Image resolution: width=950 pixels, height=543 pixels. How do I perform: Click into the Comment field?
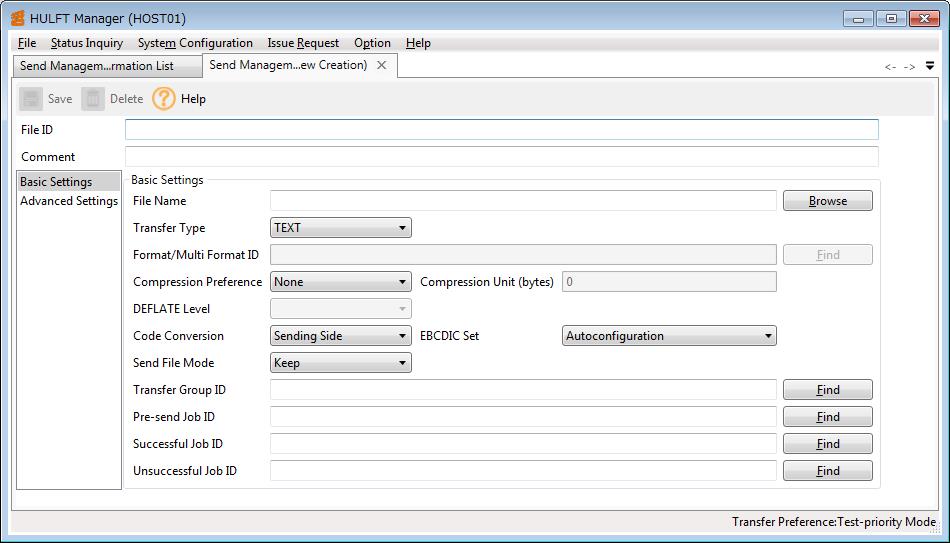coord(502,156)
